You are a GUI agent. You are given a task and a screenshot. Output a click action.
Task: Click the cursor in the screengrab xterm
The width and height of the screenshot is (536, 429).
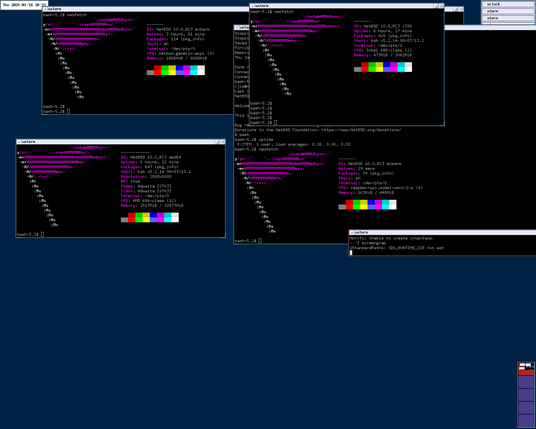(351, 253)
